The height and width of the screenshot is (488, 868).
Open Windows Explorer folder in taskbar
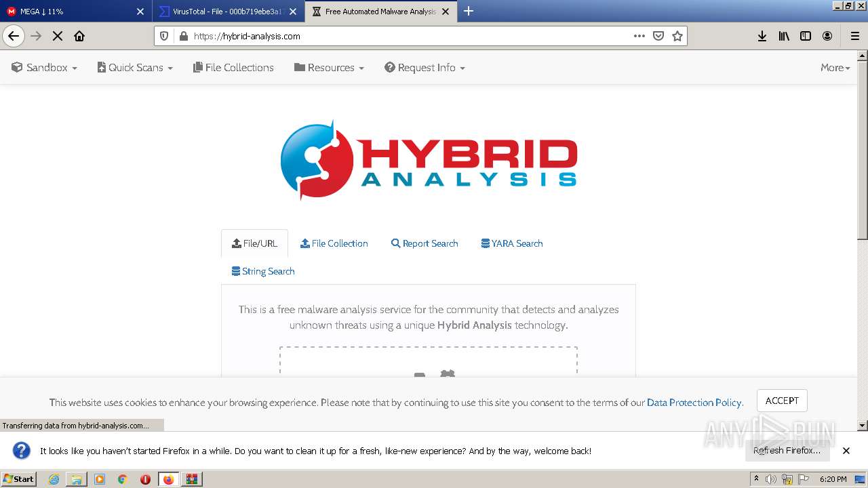(x=77, y=479)
